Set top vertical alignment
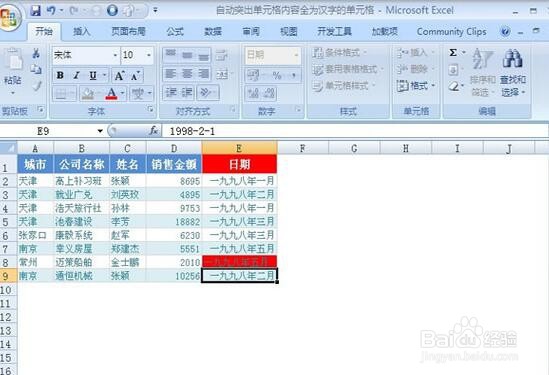 pos(171,55)
